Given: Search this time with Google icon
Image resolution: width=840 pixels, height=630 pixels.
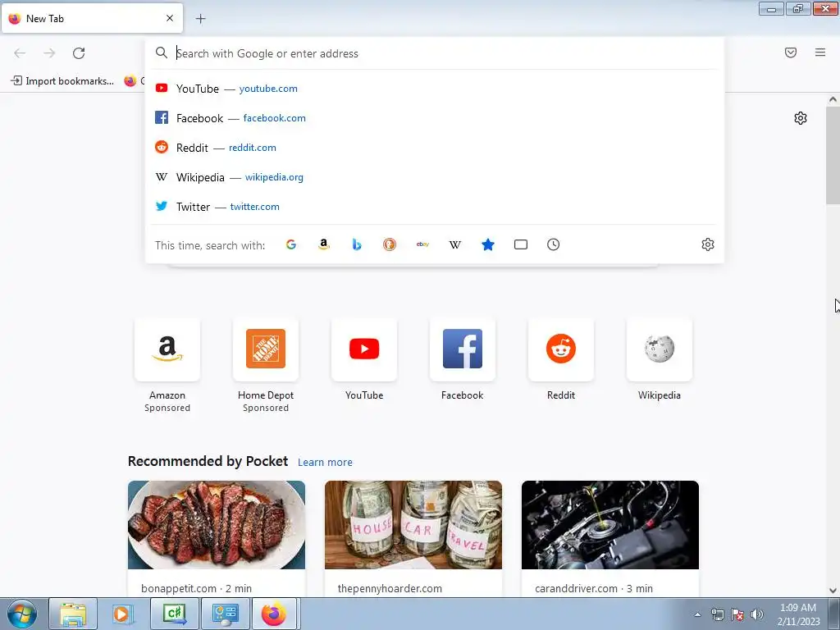Looking at the screenshot, I should pyautogui.click(x=291, y=244).
